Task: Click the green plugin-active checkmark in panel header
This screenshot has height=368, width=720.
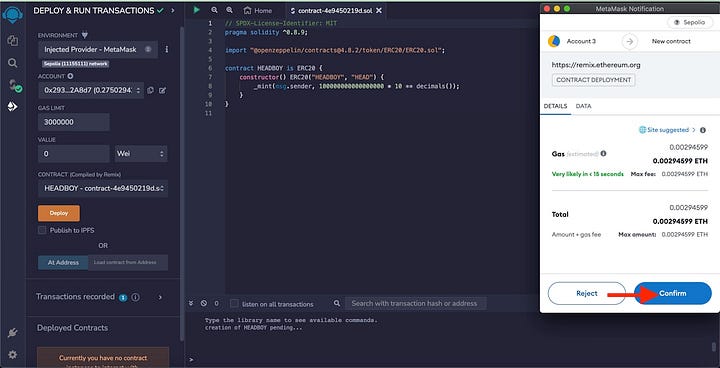Action: [160, 10]
